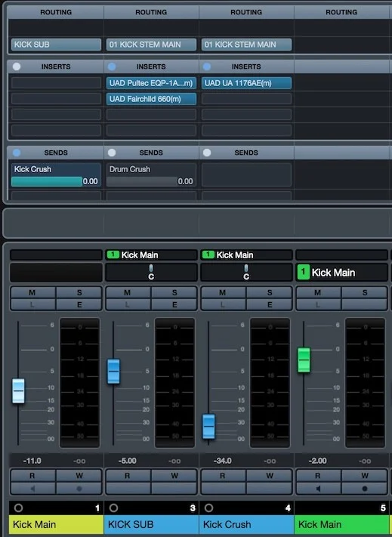Open UAD Pultec EQP-1A insert slot
Viewport: 392px width, 537px height.
click(151, 83)
